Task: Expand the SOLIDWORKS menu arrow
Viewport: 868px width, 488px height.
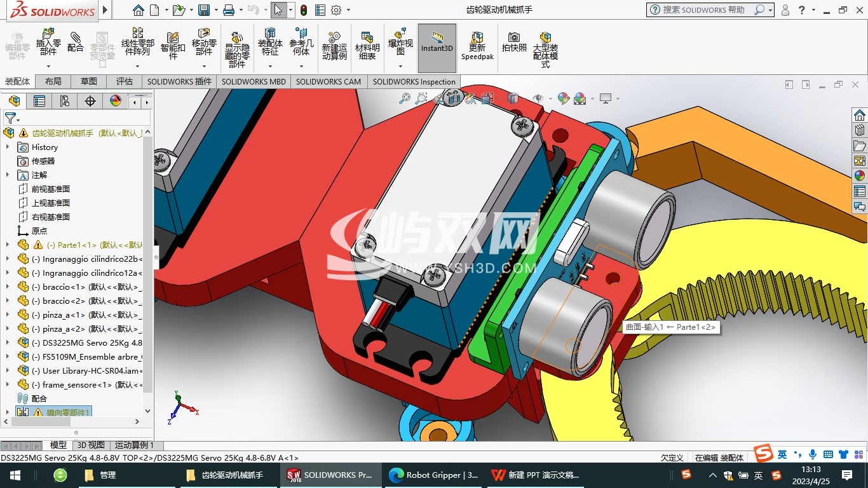Action: click(x=105, y=10)
